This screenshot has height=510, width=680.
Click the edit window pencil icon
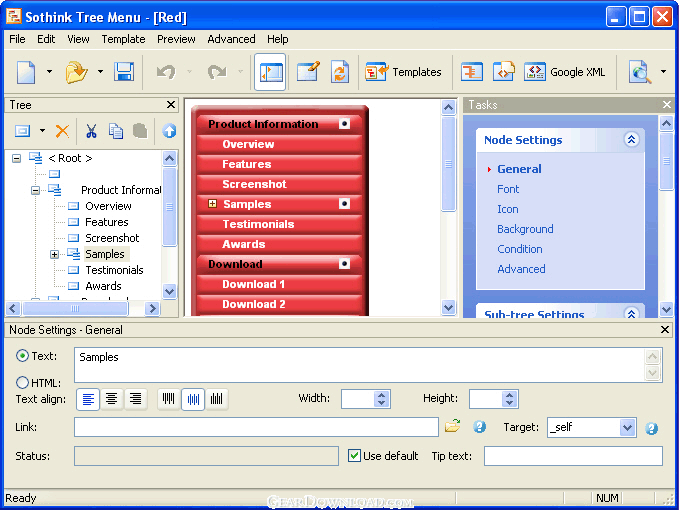tap(308, 72)
